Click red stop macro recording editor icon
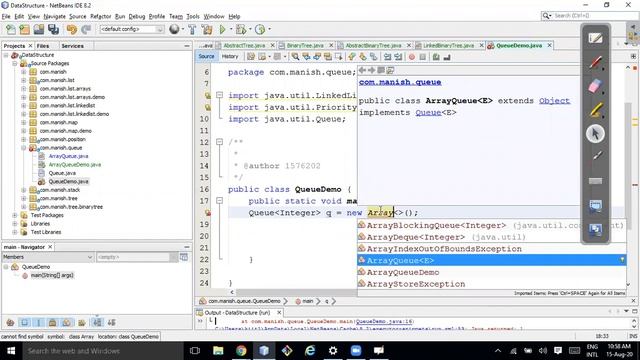The height and width of the screenshot is (360, 640). pyautogui.click(x=412, y=57)
